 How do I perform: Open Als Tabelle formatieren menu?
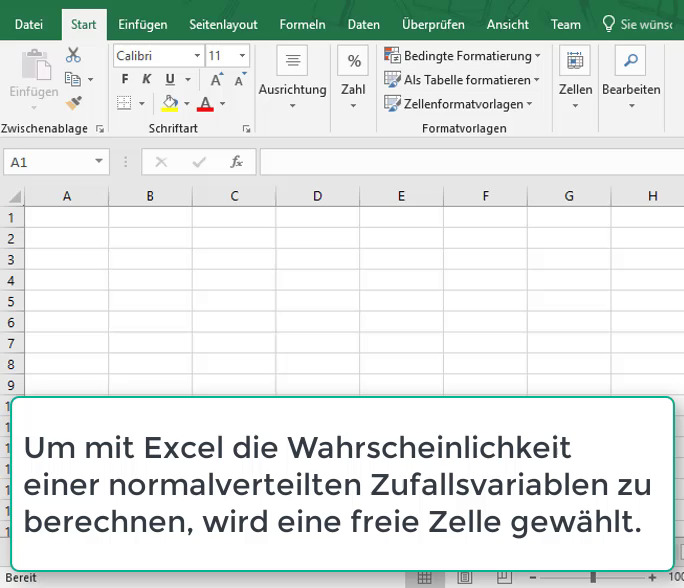[x=462, y=80]
